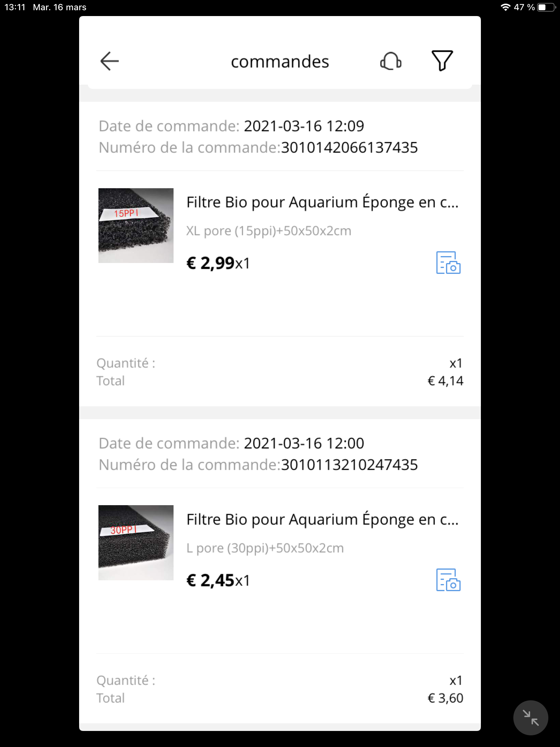Image resolution: width=560 pixels, height=747 pixels.
Task: Open first Filtre Bio pour Aquarium title
Action: [x=323, y=202]
